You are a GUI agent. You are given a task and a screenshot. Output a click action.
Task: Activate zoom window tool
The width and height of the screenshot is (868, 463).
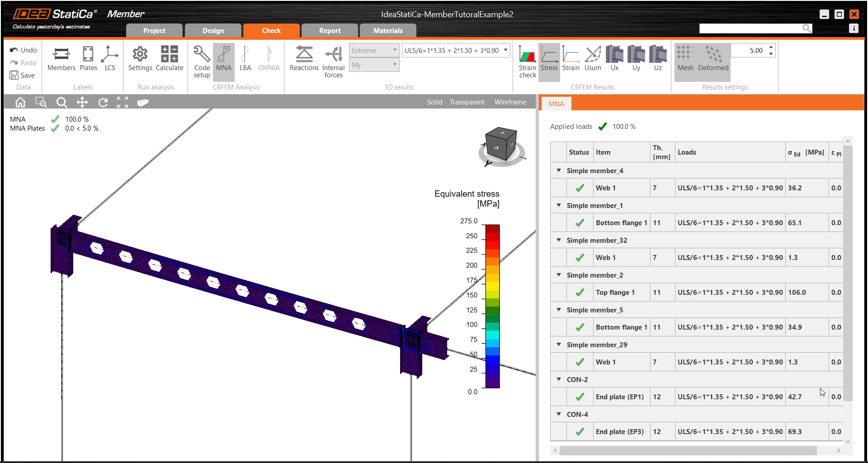coord(41,103)
